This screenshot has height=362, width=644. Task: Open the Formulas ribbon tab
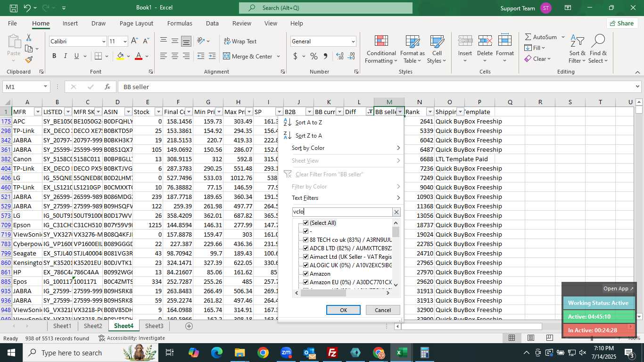pyautogui.click(x=180, y=23)
